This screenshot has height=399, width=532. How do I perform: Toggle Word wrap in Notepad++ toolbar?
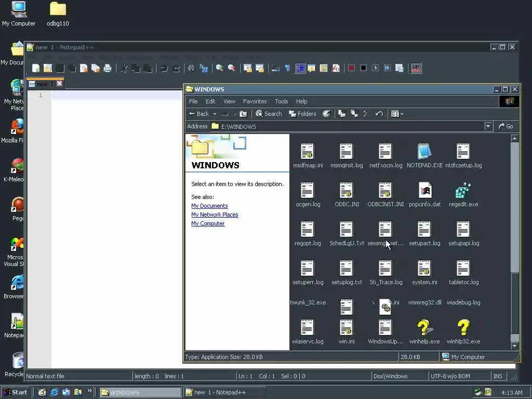pos(275,68)
